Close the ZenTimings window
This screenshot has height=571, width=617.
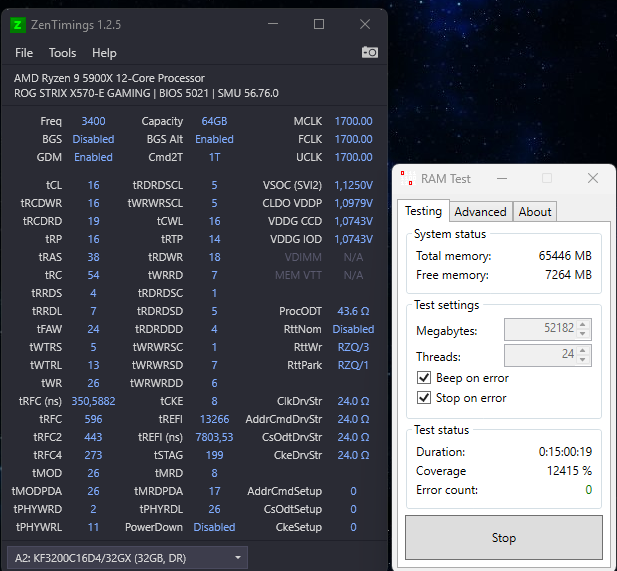point(365,24)
